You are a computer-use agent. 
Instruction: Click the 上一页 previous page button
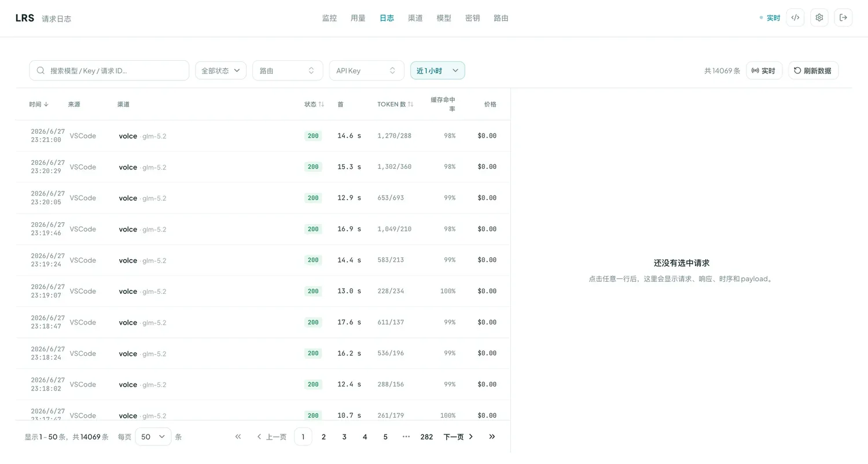tap(271, 437)
